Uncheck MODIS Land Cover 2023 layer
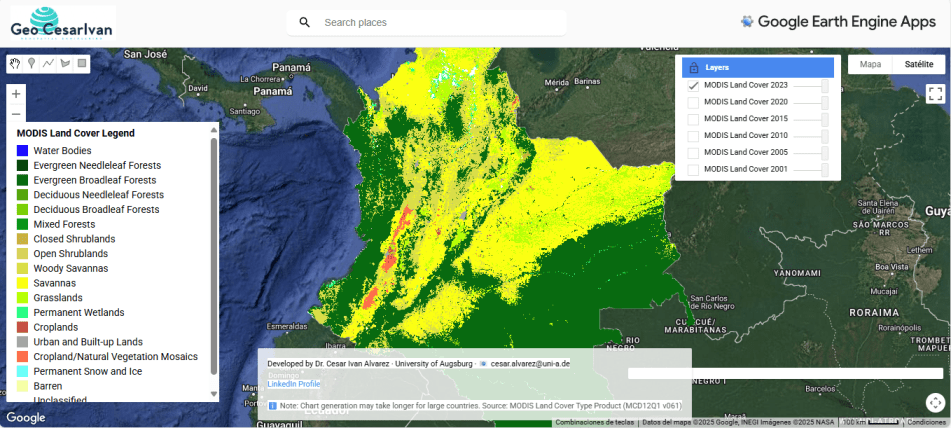 (x=693, y=86)
